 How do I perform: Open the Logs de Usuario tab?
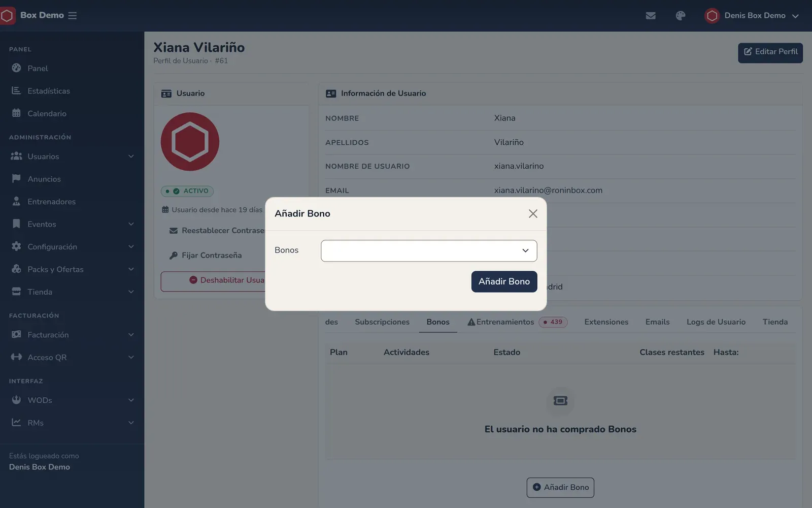(716, 322)
